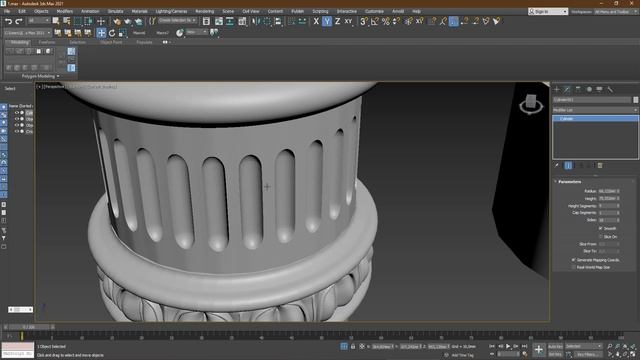Viewport: 640px width, 360px height.
Task: Click the Pin Stack icon
Action: [x=557, y=165]
